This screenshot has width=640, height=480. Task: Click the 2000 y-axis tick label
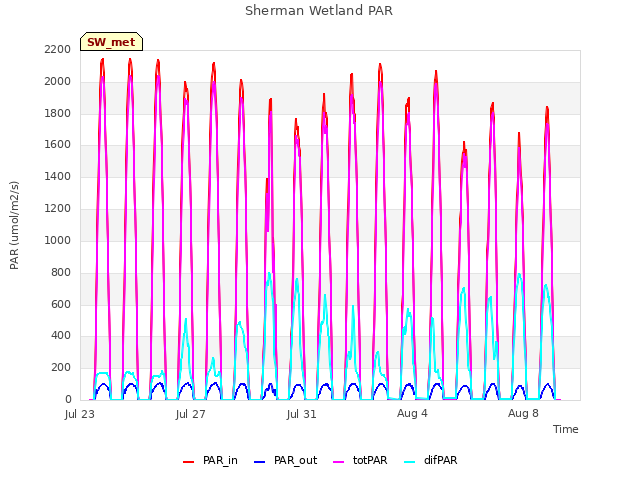(58, 81)
